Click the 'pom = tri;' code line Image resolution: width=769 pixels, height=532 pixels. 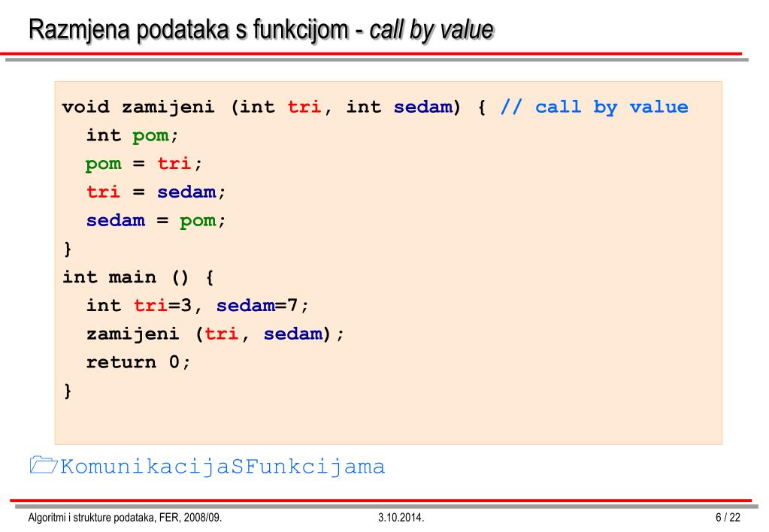click(x=144, y=164)
